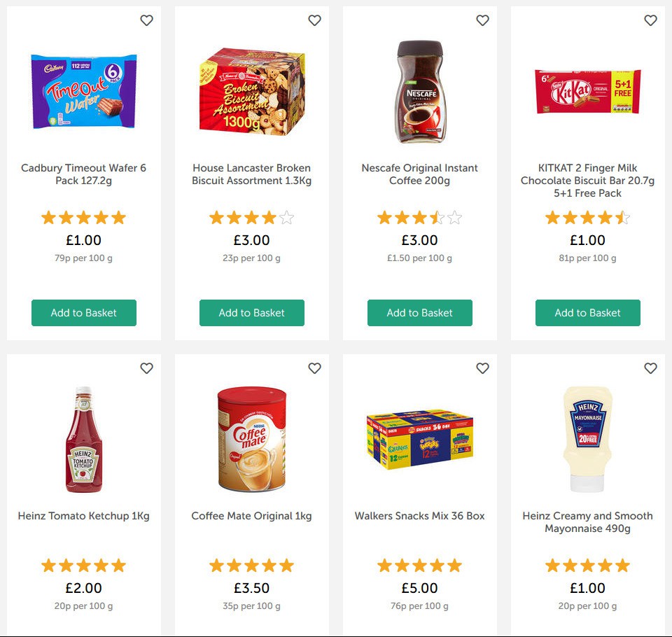Click the heart icon on House Lancaster Broken Biscuits
Viewport: 672px width, 637px height.
click(315, 20)
